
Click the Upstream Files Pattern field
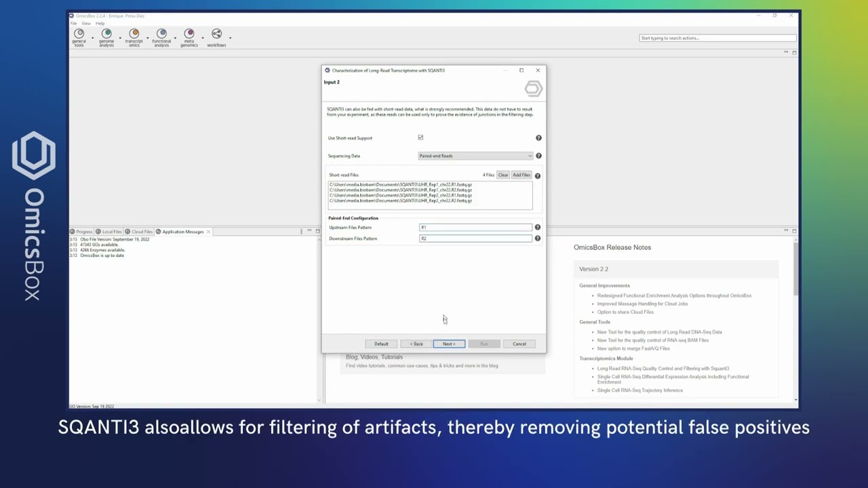475,228
